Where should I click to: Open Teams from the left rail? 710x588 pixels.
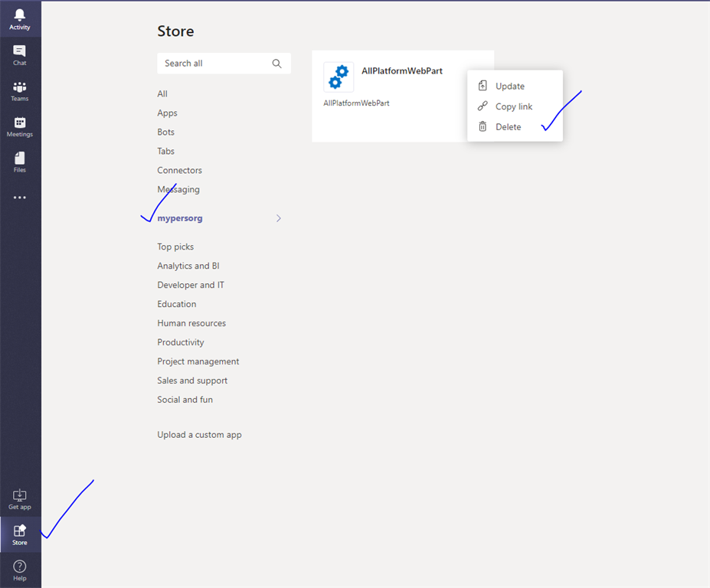click(x=19, y=90)
